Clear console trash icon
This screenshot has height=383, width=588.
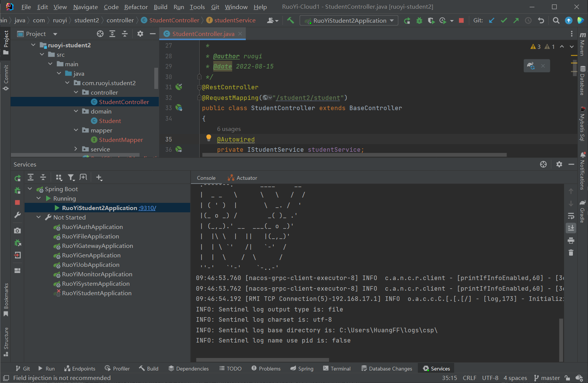pyautogui.click(x=571, y=252)
